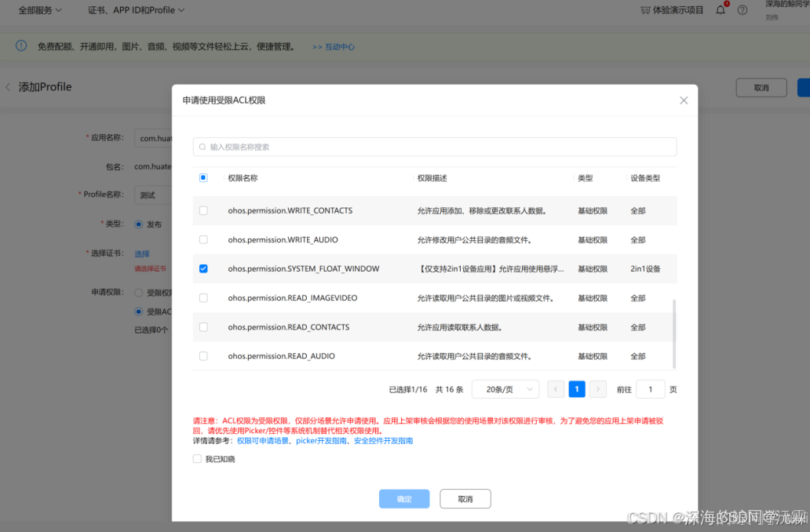Select text ohos.permission.WRITE_AUDIO
The image size is (810, 532).
pyautogui.click(x=283, y=239)
